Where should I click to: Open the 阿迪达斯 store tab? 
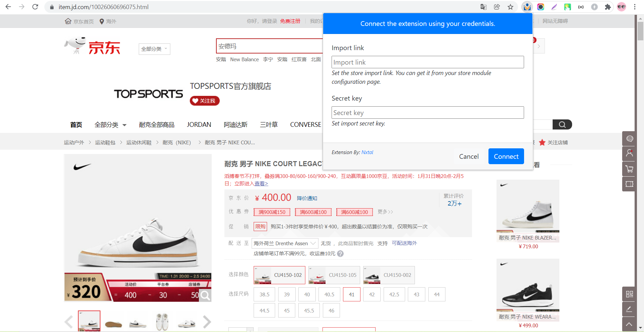[x=235, y=125]
